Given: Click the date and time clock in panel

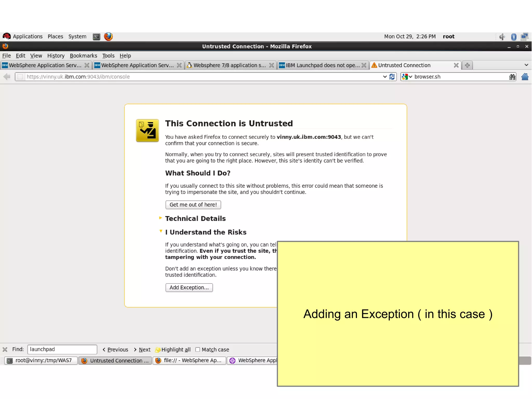Looking at the screenshot, I should pos(410,36).
